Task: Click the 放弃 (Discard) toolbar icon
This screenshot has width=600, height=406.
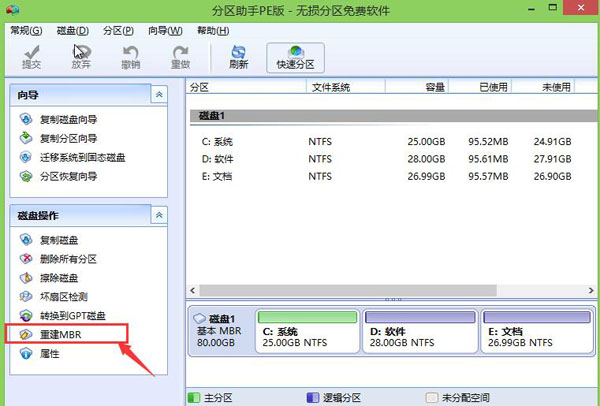Action: (81, 57)
